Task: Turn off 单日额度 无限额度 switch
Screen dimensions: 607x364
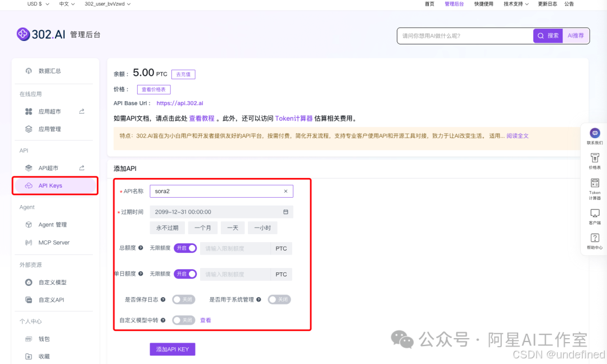Action: 185,274
